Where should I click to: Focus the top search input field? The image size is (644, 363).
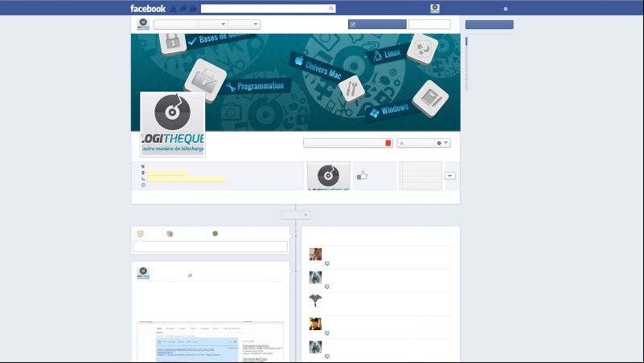(x=265, y=9)
